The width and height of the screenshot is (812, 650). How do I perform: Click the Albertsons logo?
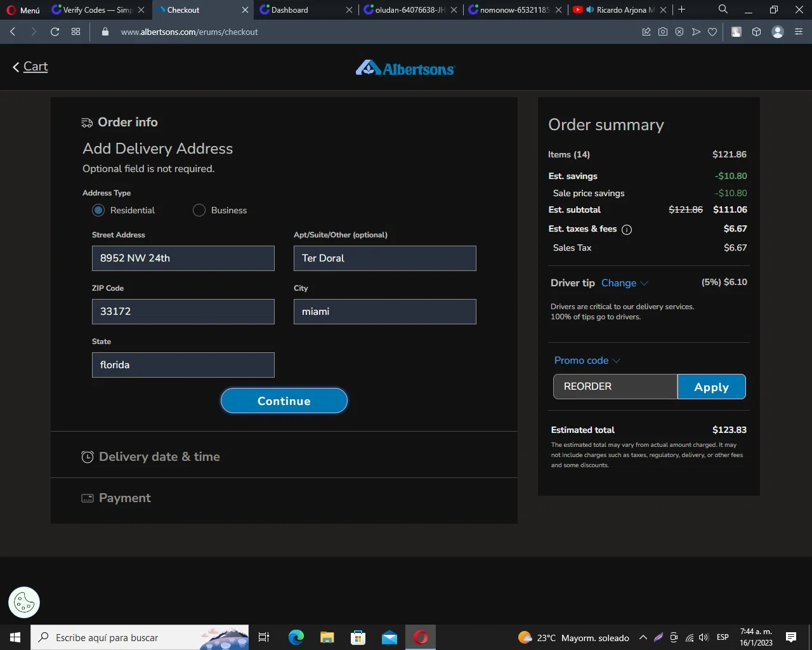pyautogui.click(x=405, y=68)
